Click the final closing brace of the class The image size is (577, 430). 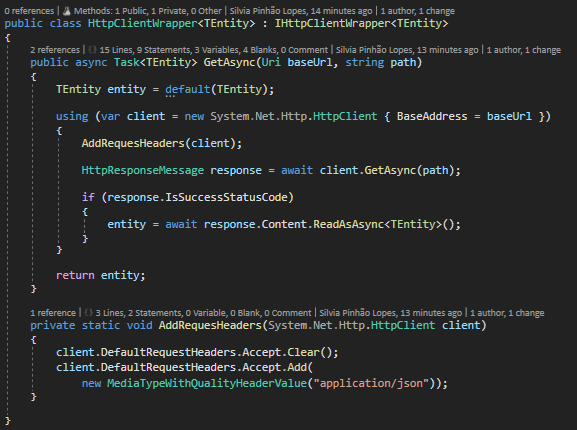(x=8, y=421)
